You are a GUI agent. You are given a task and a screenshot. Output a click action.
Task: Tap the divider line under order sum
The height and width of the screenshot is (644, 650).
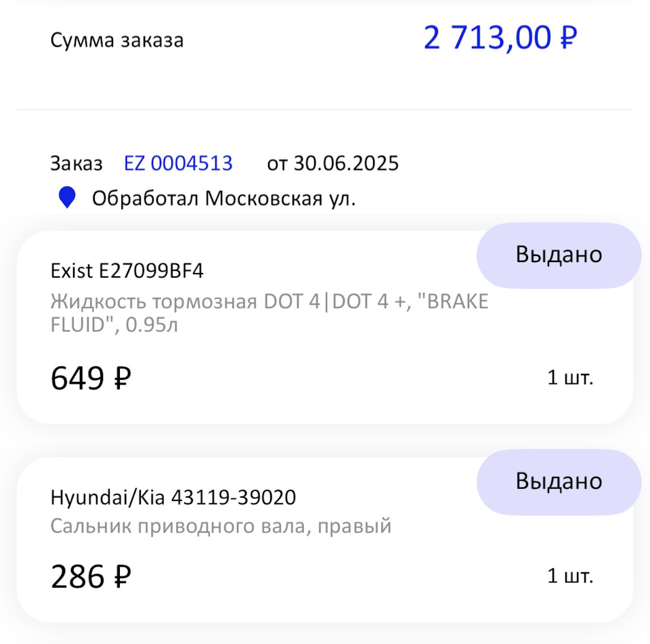(324, 110)
